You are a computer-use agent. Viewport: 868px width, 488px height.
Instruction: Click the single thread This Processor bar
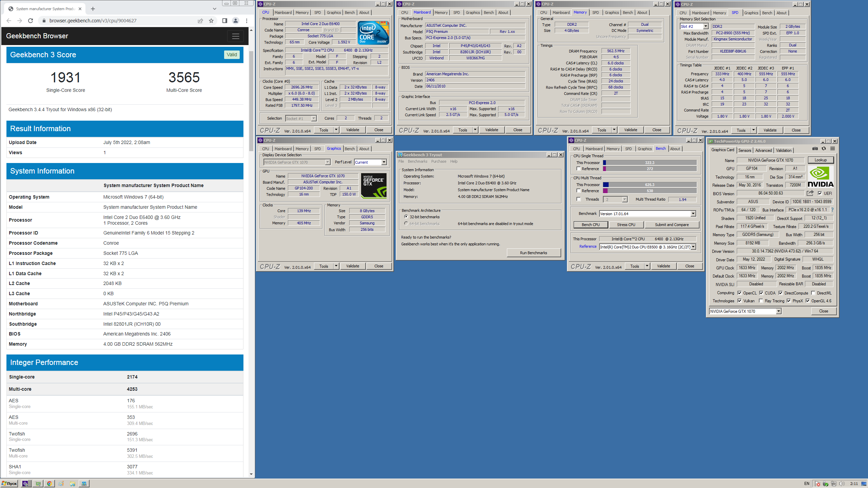click(650, 163)
